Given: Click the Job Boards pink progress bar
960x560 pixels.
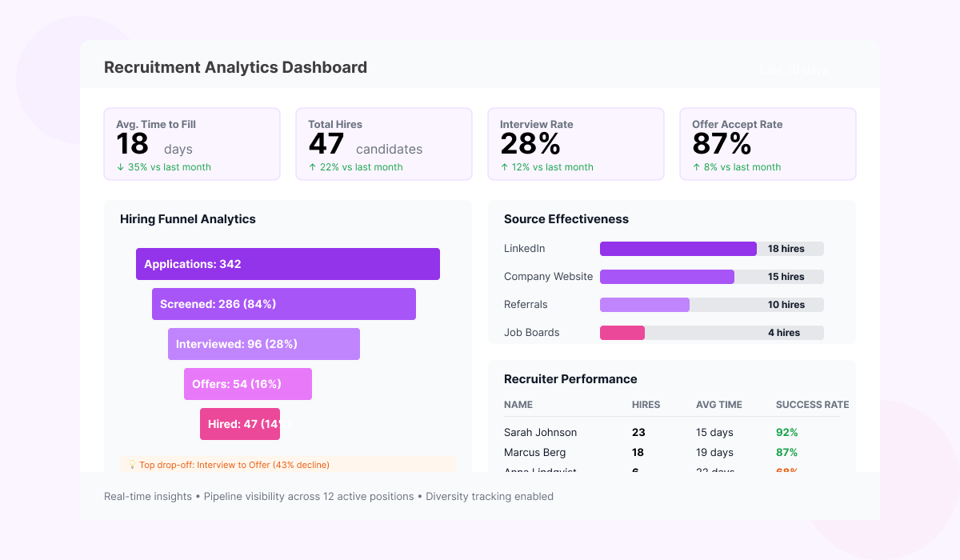Looking at the screenshot, I should pyautogui.click(x=622, y=333).
